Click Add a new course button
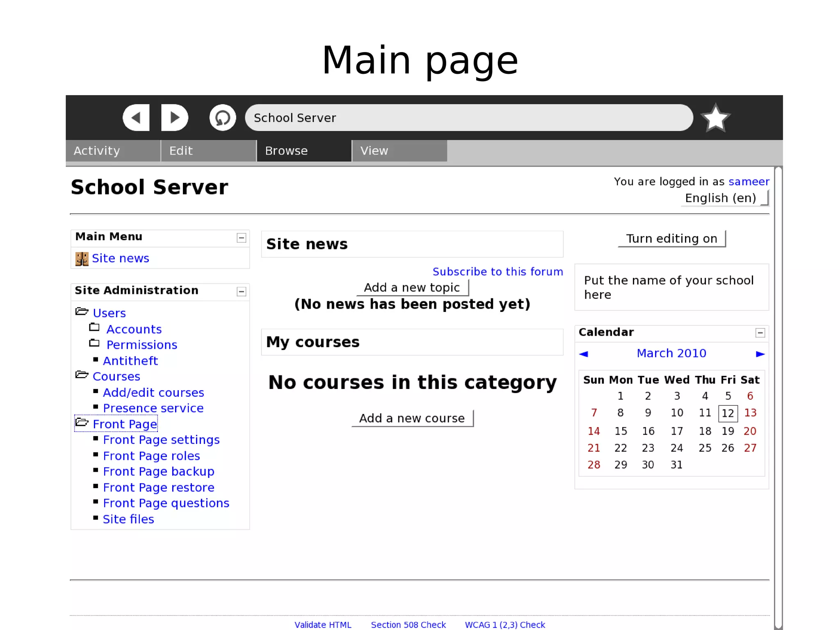The image size is (840, 630). point(412,418)
